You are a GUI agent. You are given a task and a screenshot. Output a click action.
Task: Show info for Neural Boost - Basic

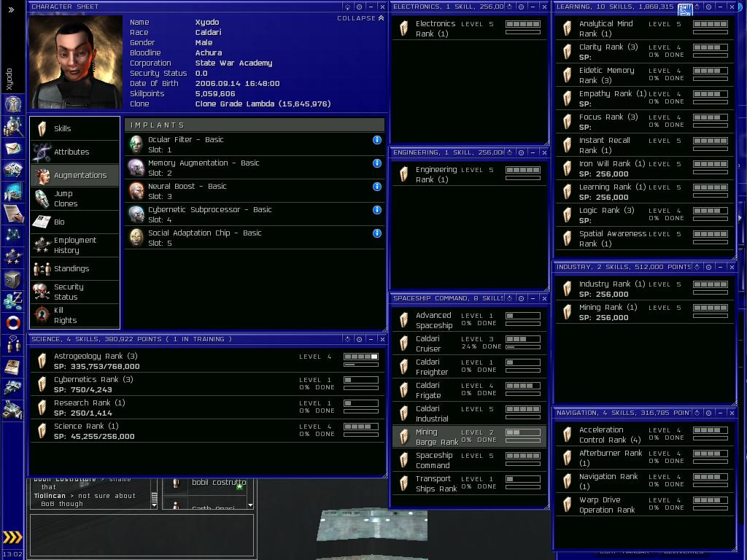point(377,186)
